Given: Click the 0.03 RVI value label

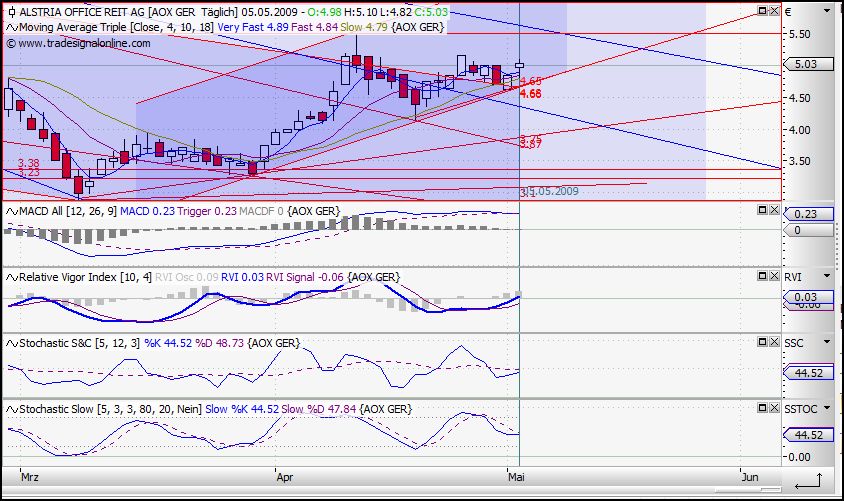Looking at the screenshot, I should (807, 297).
